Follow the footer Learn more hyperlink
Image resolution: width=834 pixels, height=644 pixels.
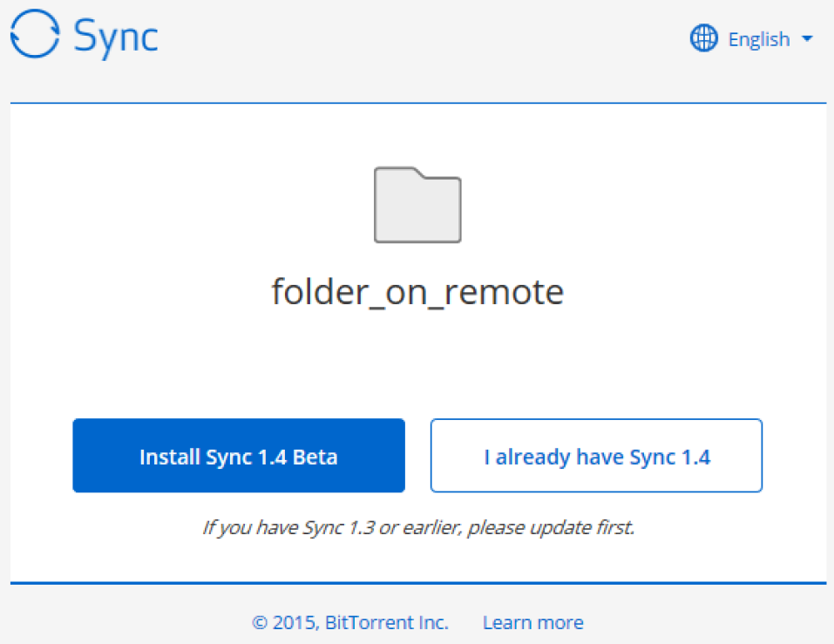pos(532,622)
